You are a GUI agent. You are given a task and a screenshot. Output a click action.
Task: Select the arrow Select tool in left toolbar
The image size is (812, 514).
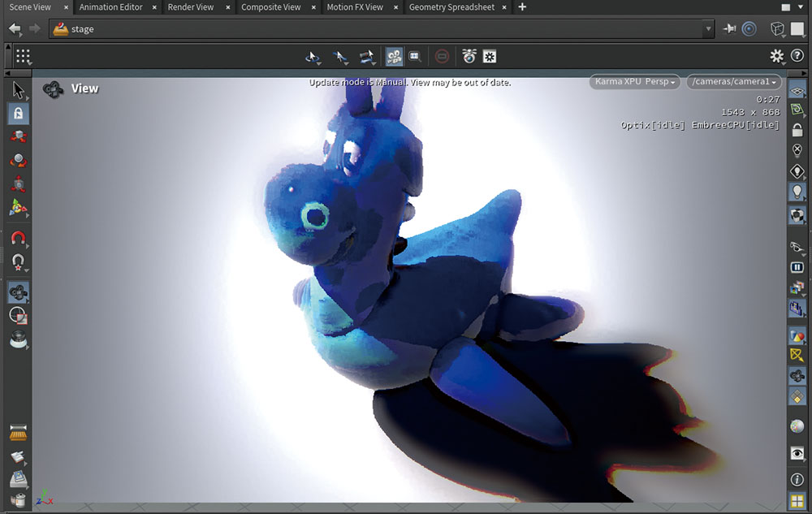pos(18,89)
